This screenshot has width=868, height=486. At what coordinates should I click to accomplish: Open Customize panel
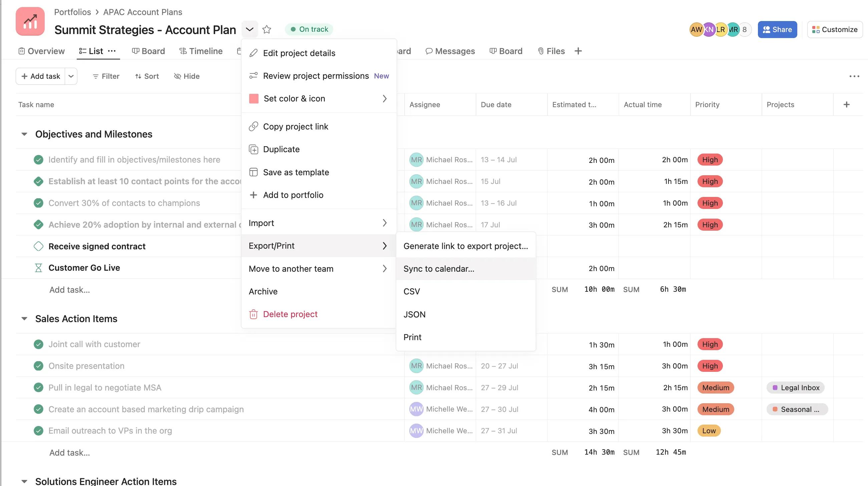coord(835,29)
